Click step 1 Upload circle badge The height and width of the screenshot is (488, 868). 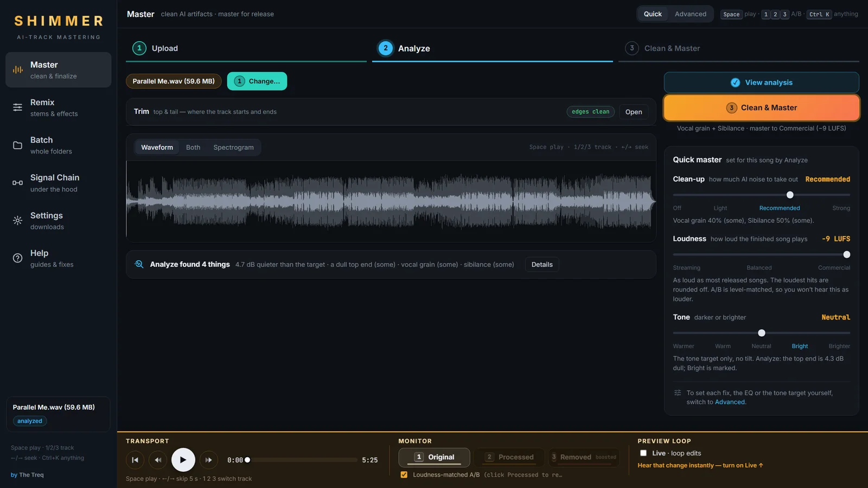[x=139, y=48]
